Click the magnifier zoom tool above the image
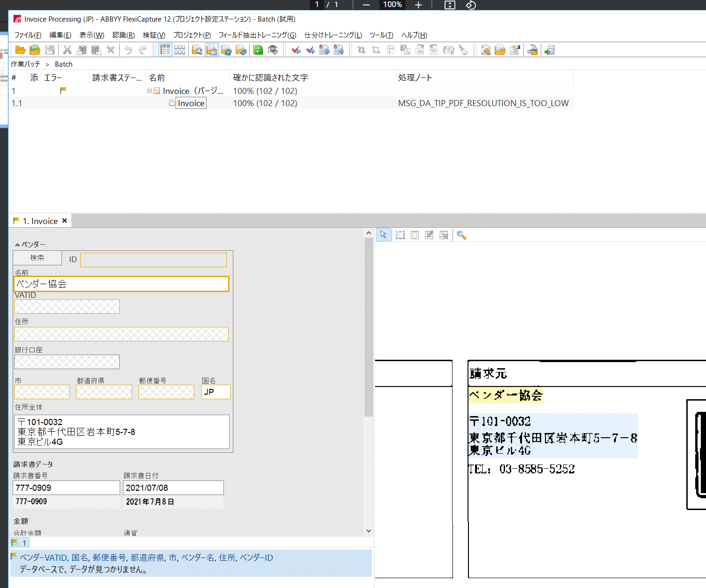 (x=461, y=235)
